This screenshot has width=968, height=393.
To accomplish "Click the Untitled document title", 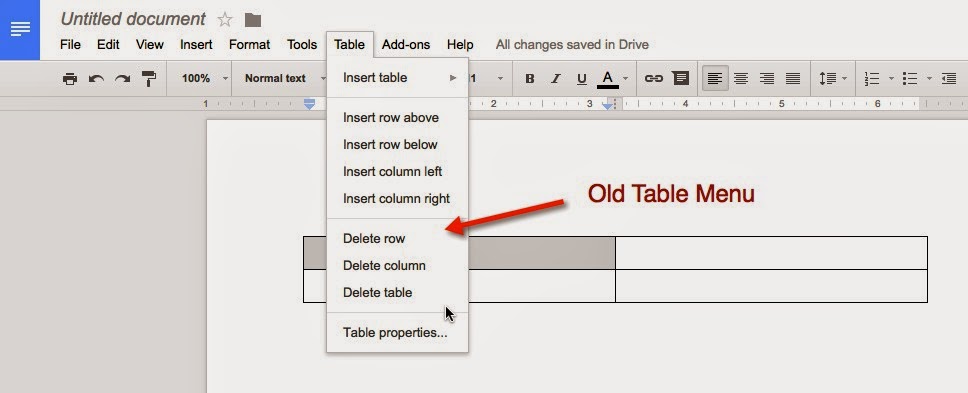I will (x=133, y=19).
